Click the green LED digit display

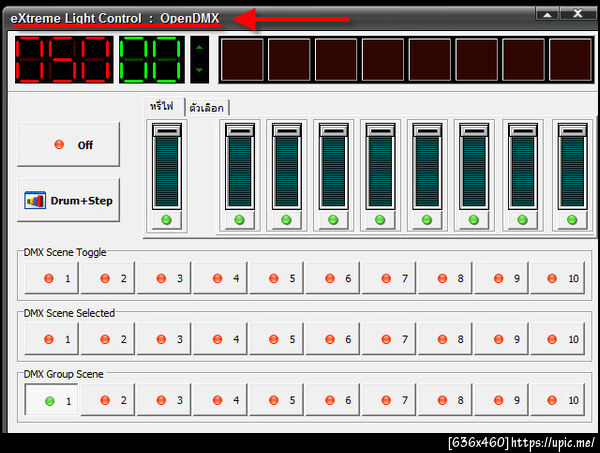tap(152, 59)
